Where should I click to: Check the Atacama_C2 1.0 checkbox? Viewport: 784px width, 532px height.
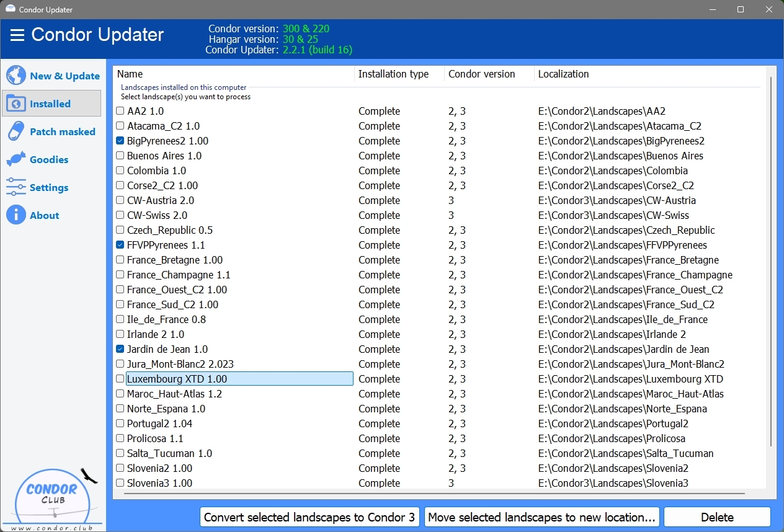coord(120,126)
